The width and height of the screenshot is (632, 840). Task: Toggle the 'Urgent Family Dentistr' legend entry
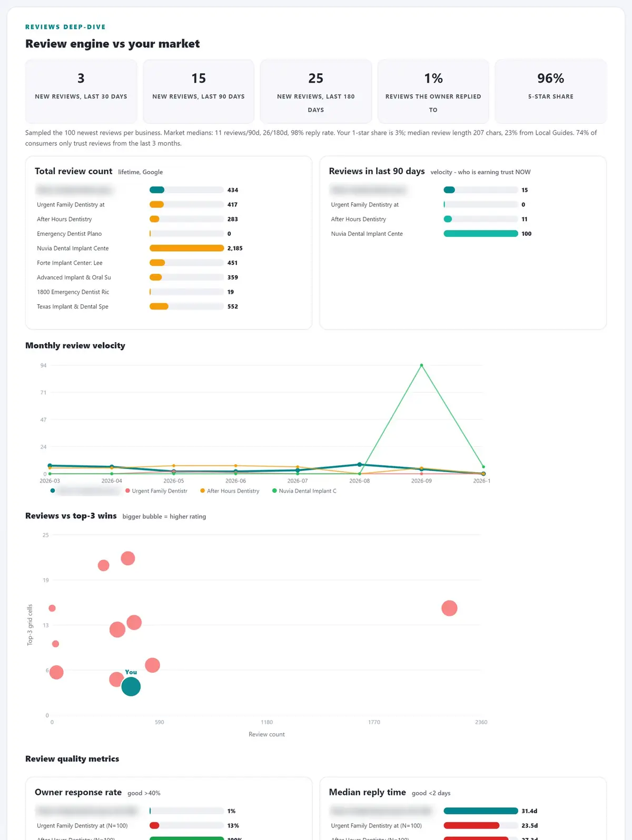point(156,491)
